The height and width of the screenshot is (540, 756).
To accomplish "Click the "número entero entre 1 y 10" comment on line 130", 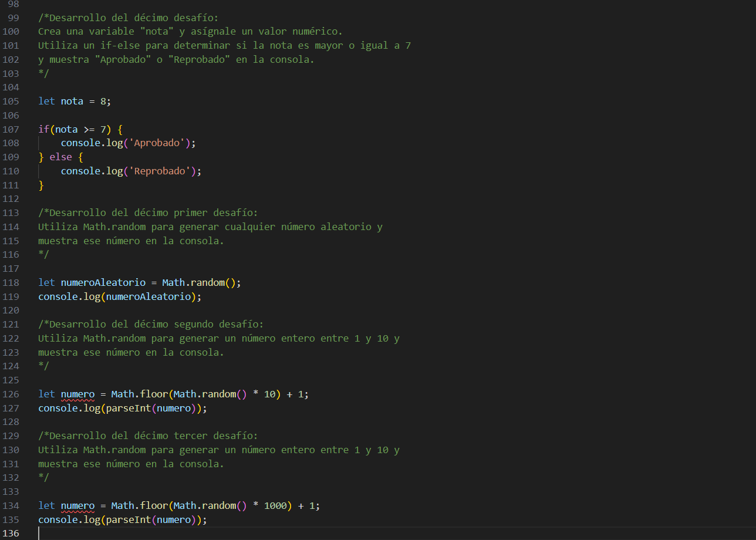I will (218, 450).
